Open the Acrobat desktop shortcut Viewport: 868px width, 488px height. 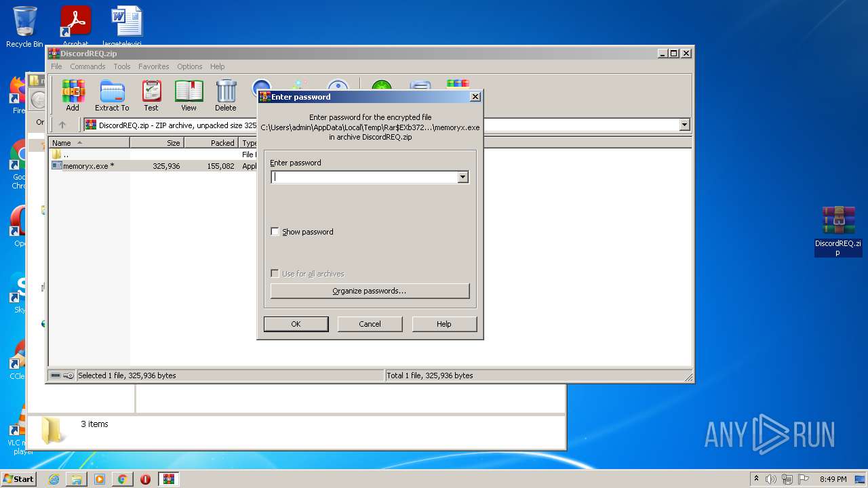(75, 26)
